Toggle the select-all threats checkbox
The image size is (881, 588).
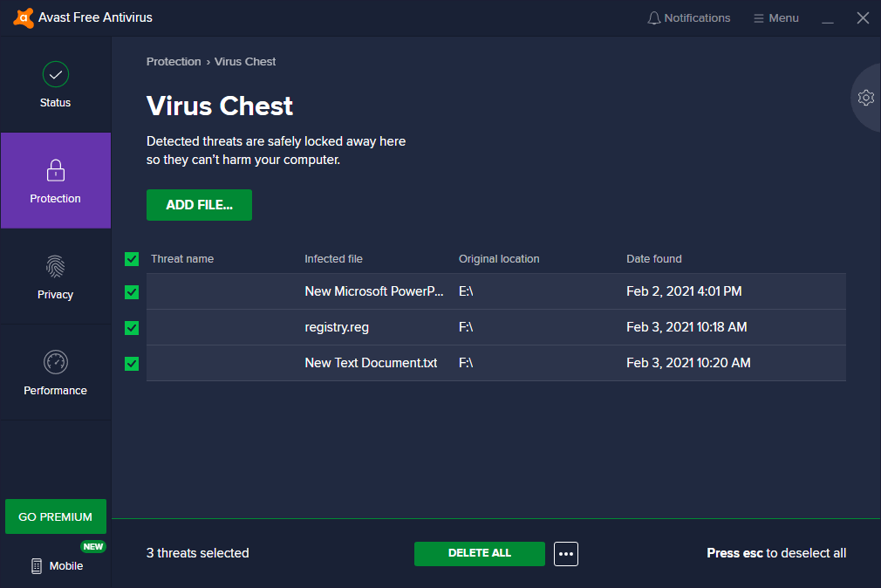tap(132, 259)
